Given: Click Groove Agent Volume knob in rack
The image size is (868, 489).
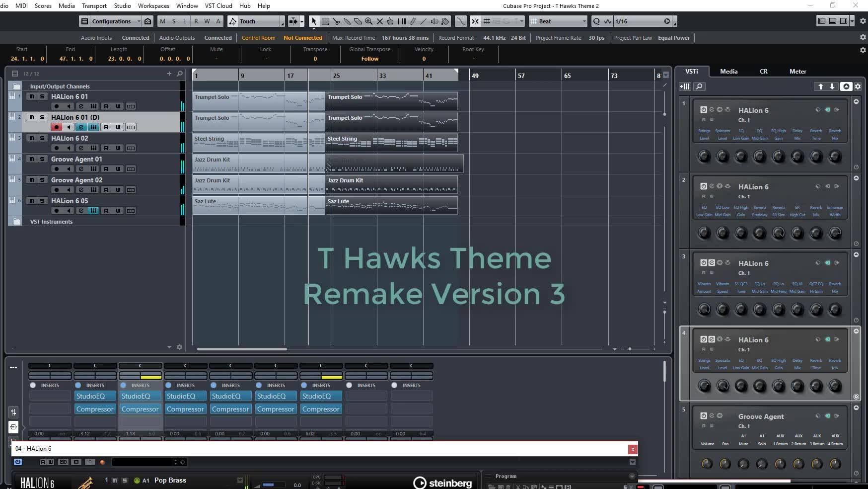Looking at the screenshot, I should click(x=707, y=464).
